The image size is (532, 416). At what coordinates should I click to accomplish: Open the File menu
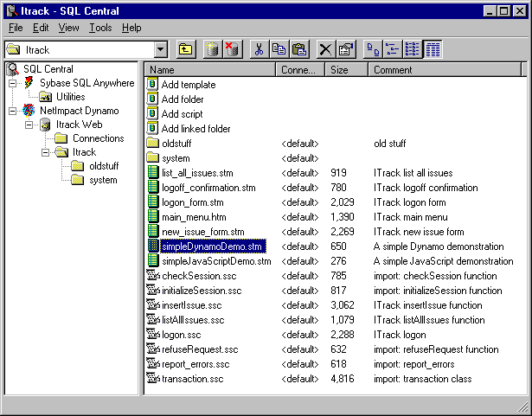click(16, 28)
